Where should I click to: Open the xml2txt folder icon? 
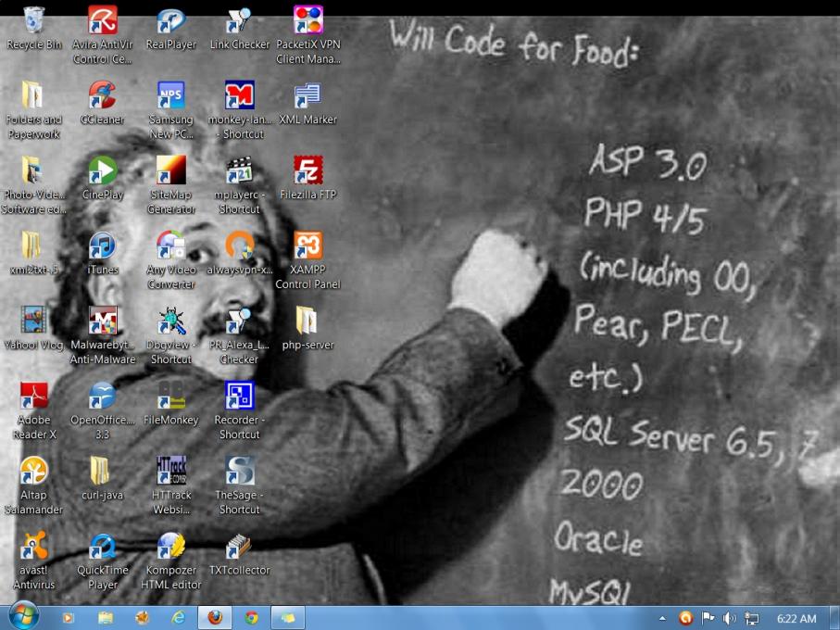coord(33,246)
